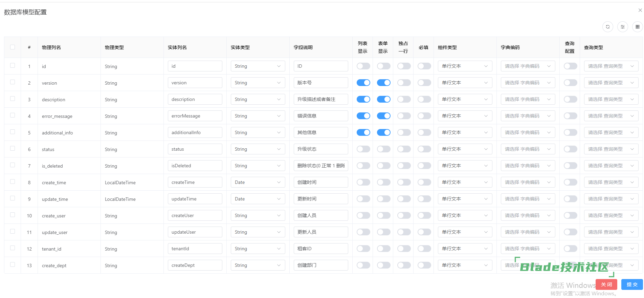644x298 pixels.
Task: Enable list display toggle for status
Action: pos(363,149)
